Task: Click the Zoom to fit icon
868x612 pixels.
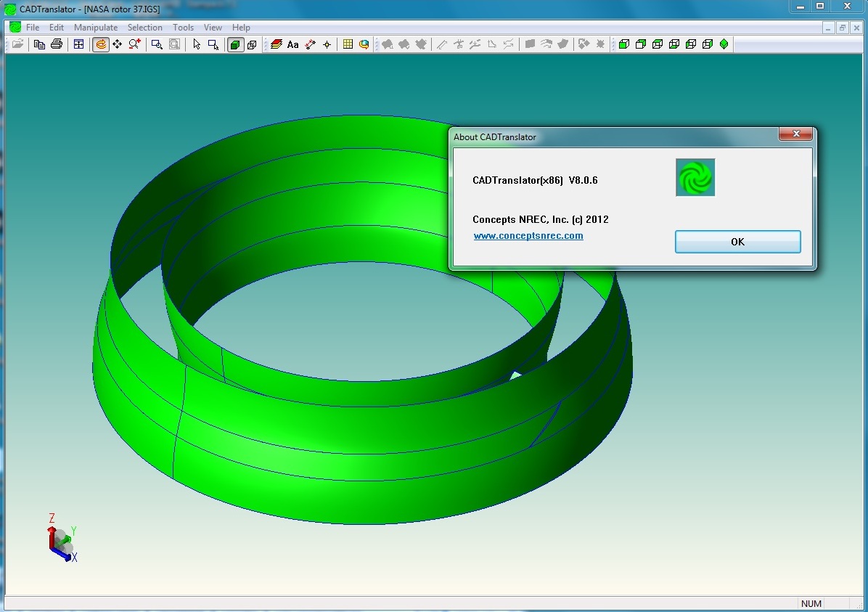Action: pyautogui.click(x=174, y=44)
